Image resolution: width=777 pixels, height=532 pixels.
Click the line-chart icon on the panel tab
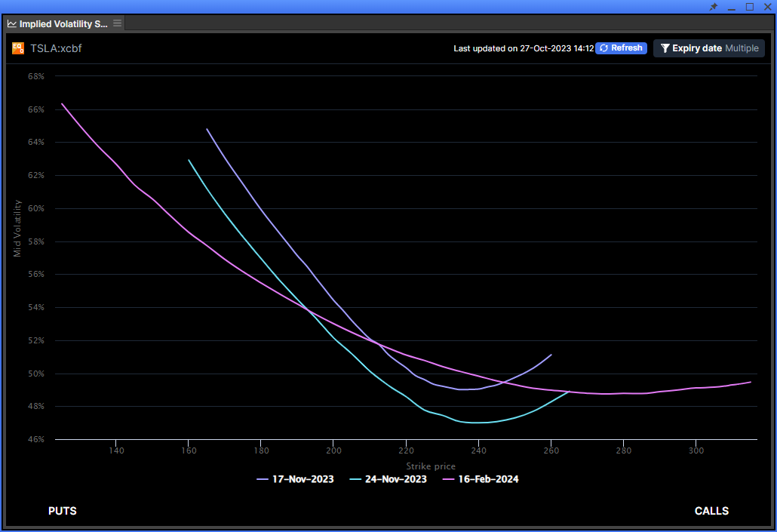click(x=11, y=23)
